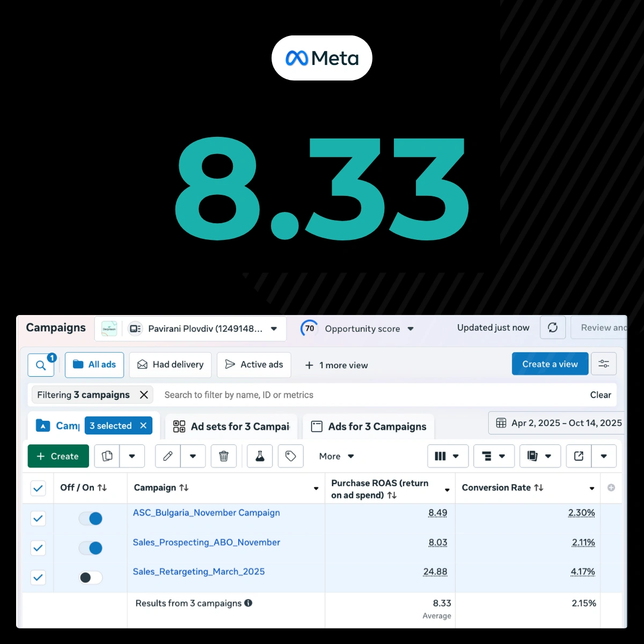Screen dimensions: 644x644
Task: Click the Opportunity score 70 badge
Action: point(310,328)
